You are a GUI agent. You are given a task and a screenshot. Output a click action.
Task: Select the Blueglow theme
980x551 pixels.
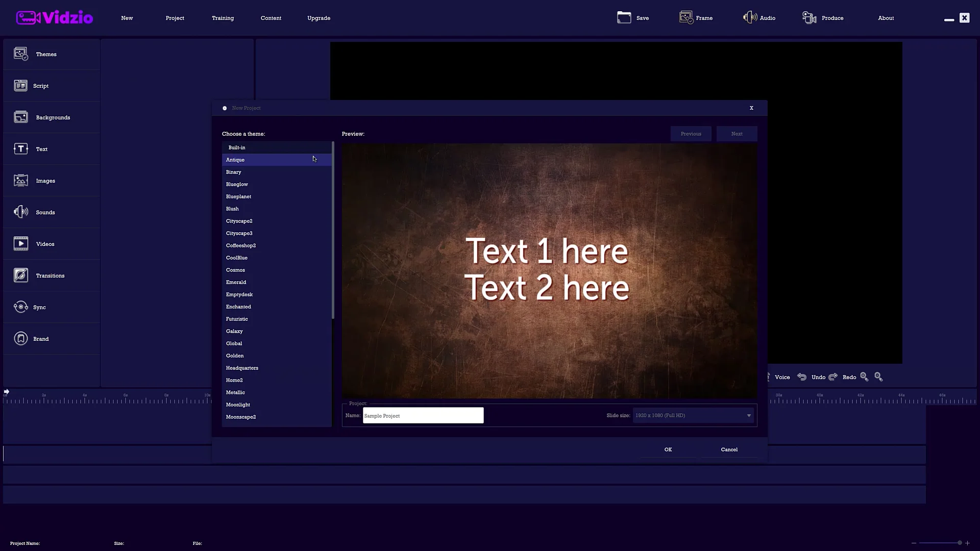pos(277,184)
